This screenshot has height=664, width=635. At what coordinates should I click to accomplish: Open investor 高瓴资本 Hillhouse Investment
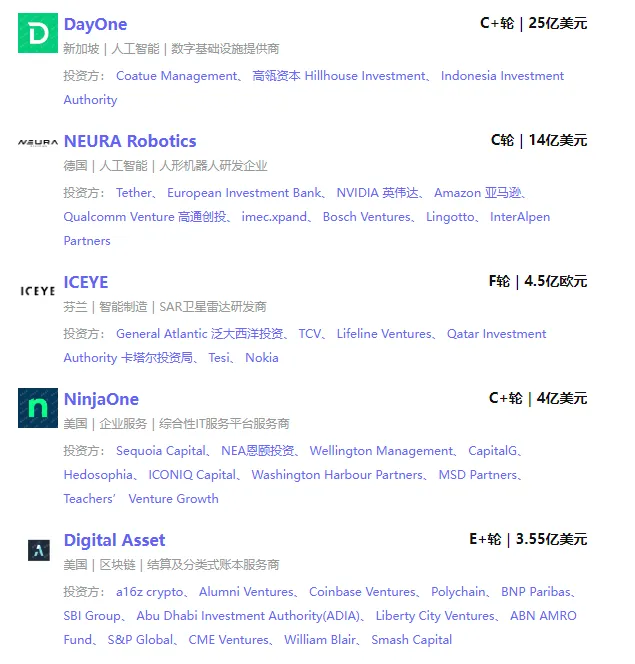[339, 76]
